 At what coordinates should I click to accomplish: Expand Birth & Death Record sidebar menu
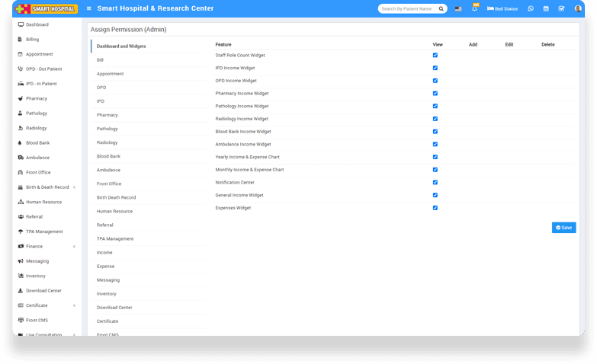point(47,187)
